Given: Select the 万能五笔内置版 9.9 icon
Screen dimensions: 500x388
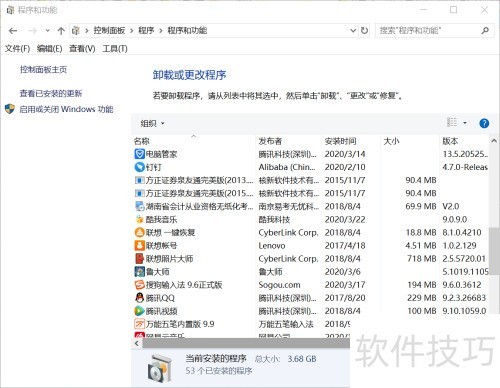Looking at the screenshot, I should tap(139, 324).
